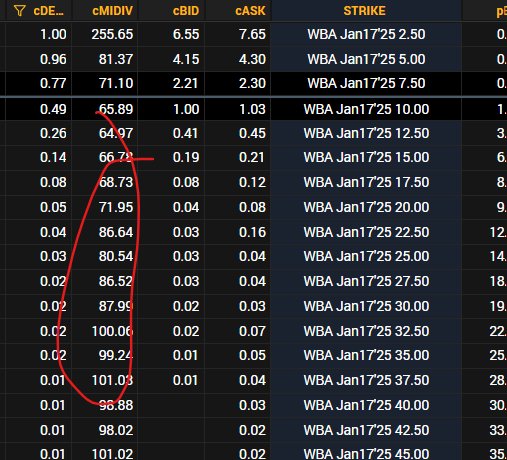The height and width of the screenshot is (460, 507).
Task: Click call bid price 4.15
Action: pyautogui.click(x=186, y=59)
